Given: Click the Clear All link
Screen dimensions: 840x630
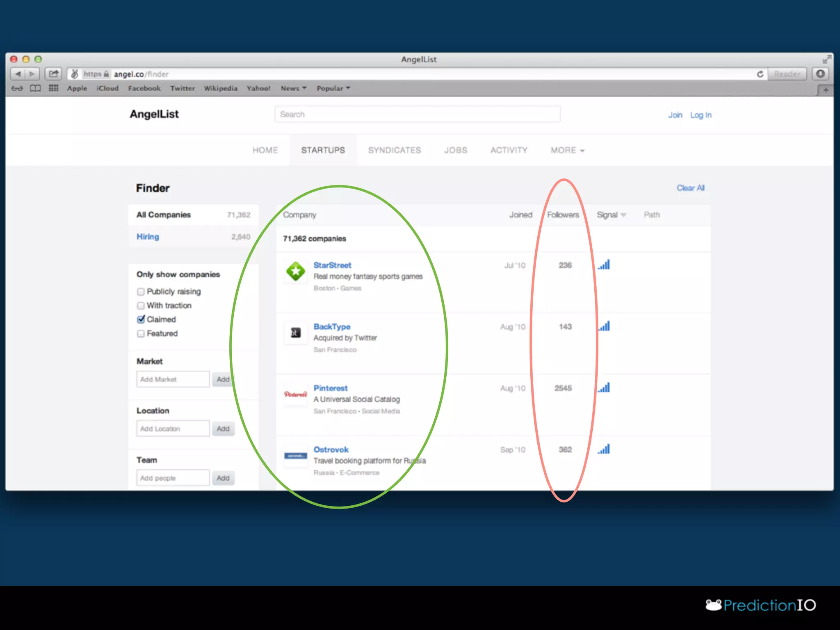Looking at the screenshot, I should [x=690, y=188].
